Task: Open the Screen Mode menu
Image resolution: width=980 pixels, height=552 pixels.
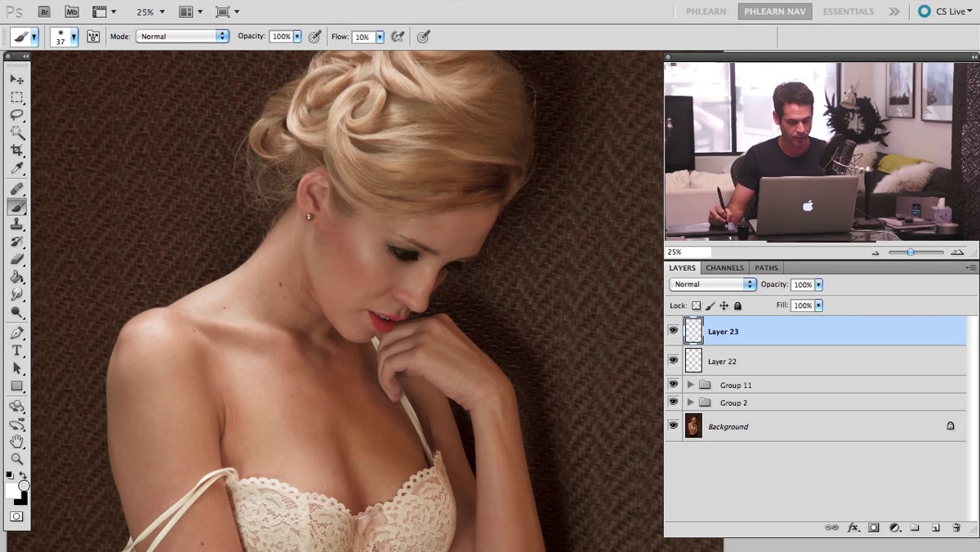Action: click(x=227, y=12)
